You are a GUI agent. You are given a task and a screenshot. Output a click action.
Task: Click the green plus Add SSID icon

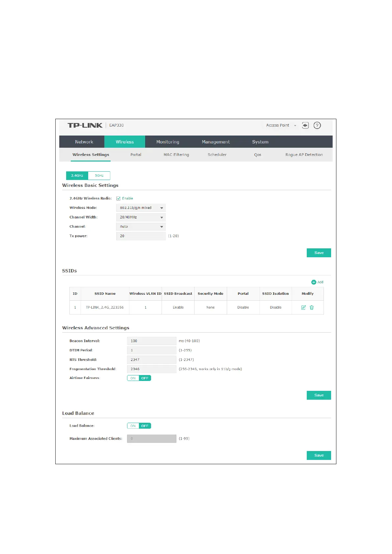tap(314, 282)
